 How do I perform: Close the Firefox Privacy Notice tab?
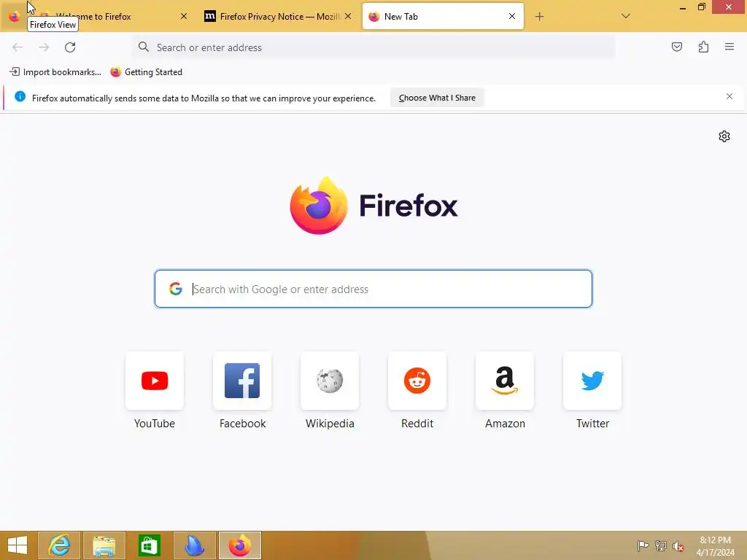(x=348, y=16)
